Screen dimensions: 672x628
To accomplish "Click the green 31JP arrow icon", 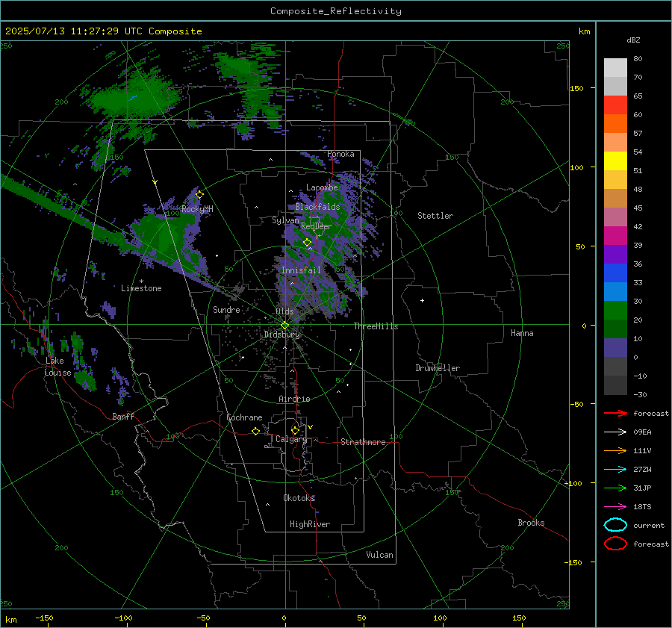I will (x=615, y=488).
